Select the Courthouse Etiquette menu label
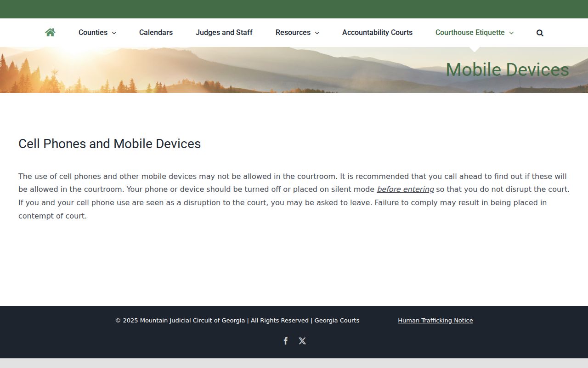Screen dimensions: 588x368 (x=470, y=32)
